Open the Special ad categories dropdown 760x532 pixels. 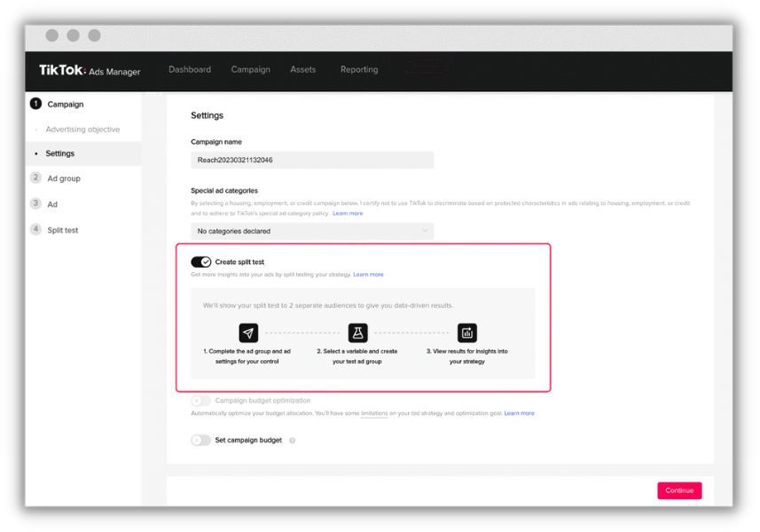pos(312,231)
